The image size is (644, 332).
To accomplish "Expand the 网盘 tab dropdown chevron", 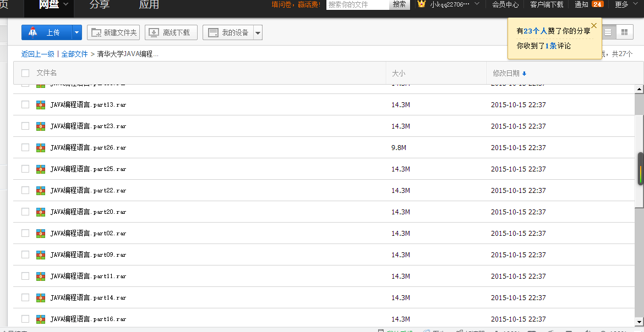I will [66, 4].
